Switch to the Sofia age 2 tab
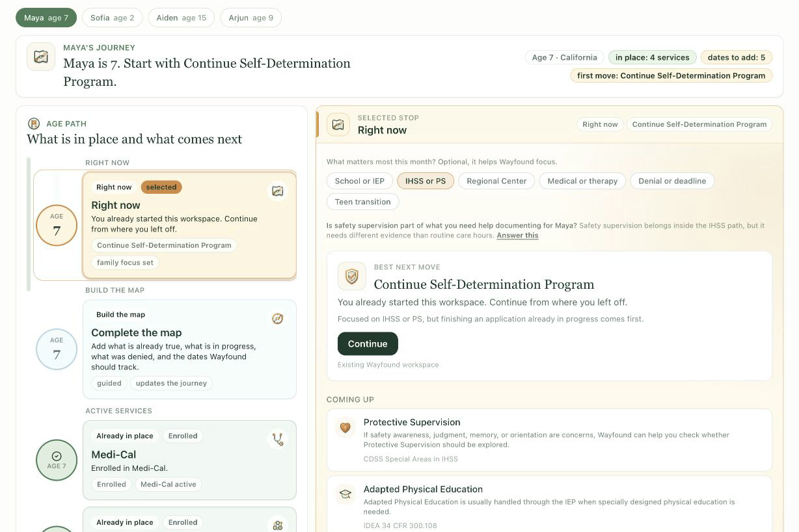Screen dimensions: 799x532 coord(113,18)
